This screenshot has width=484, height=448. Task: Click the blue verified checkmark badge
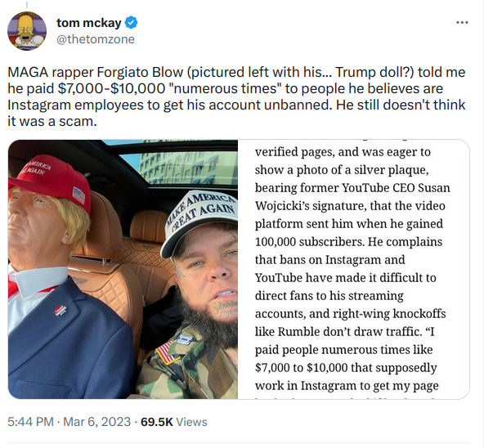pyautogui.click(x=131, y=23)
